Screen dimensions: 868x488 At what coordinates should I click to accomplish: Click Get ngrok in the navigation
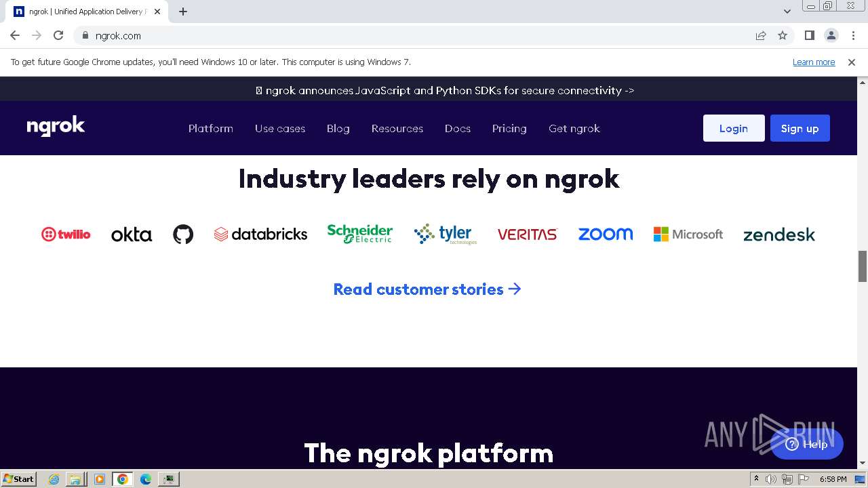(x=574, y=128)
